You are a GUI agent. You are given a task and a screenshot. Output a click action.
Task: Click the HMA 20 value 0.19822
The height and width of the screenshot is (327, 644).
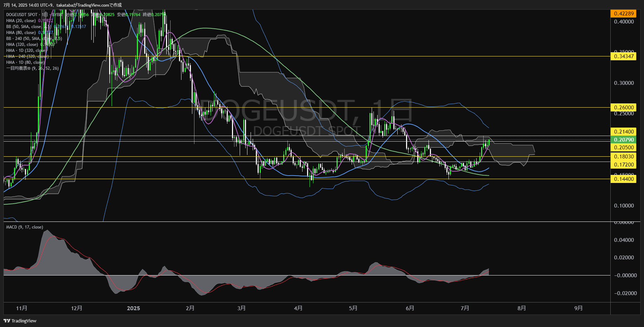pos(46,21)
